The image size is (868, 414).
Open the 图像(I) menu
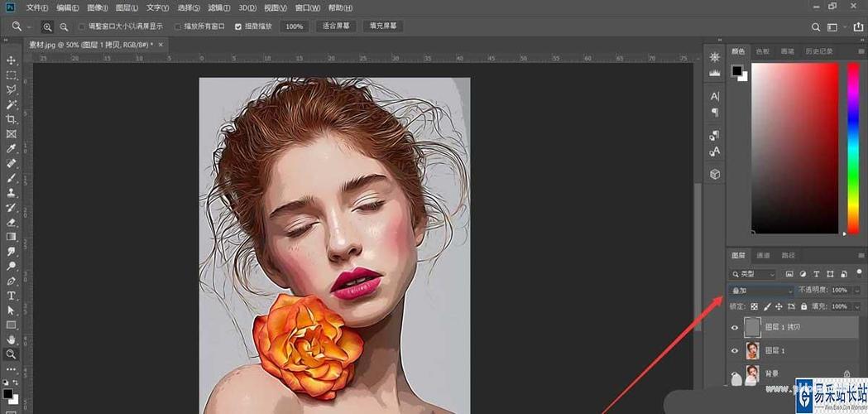98,8
